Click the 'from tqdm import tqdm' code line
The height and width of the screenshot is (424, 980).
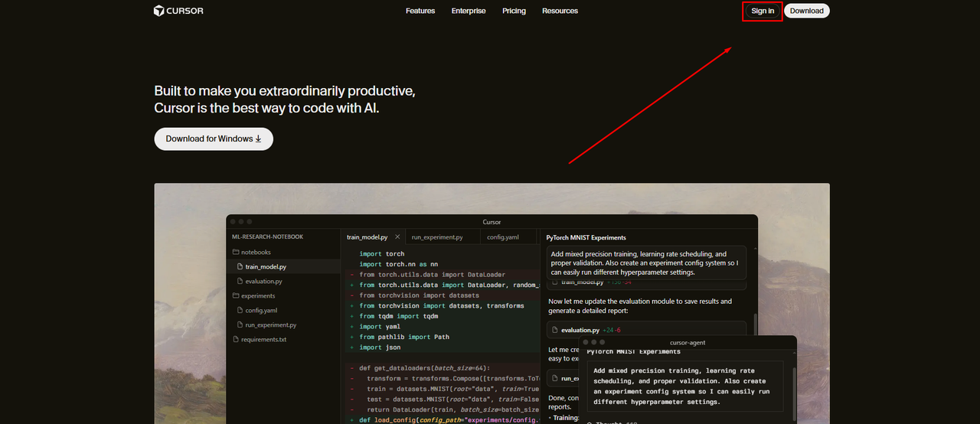pyautogui.click(x=399, y=316)
